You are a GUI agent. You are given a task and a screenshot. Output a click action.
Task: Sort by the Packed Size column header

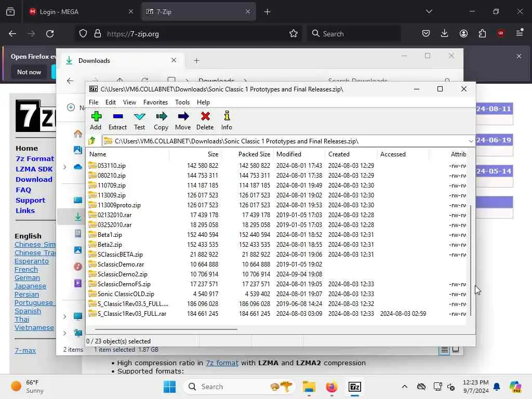(x=247, y=154)
